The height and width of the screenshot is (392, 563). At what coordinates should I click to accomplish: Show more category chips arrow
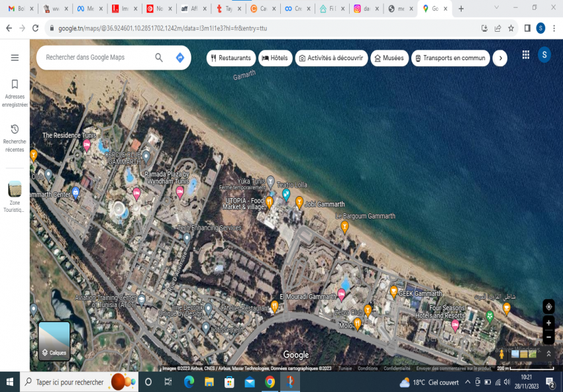tap(501, 58)
